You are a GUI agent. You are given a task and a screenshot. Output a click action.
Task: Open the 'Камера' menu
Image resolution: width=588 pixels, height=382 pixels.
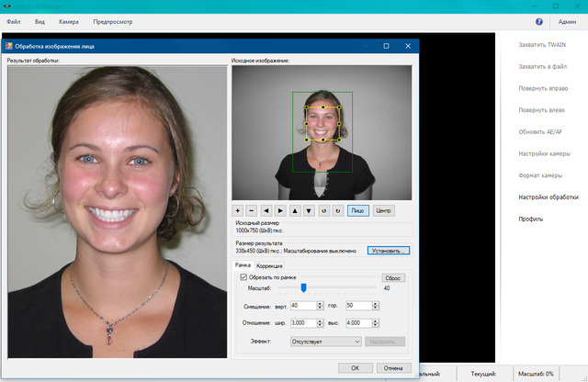(x=69, y=22)
